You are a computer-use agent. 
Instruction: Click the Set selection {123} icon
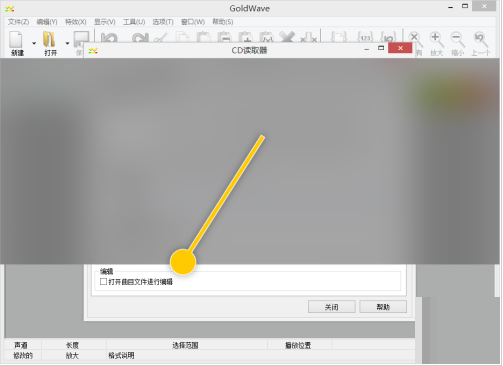365,37
